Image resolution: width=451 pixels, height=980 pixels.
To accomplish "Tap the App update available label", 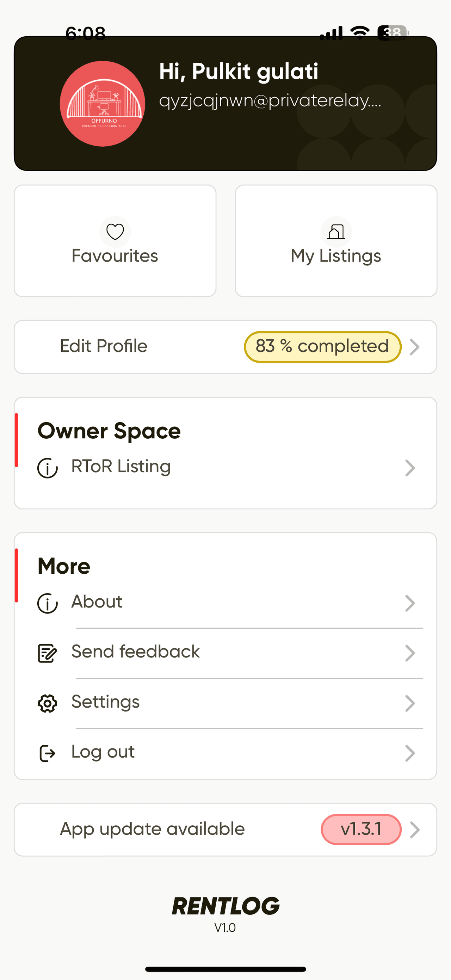I will tap(152, 829).
